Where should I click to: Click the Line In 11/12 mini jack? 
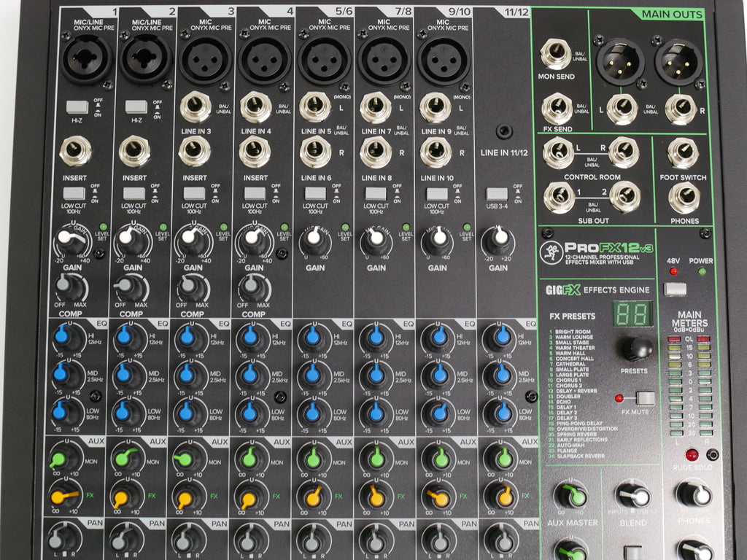point(502,133)
